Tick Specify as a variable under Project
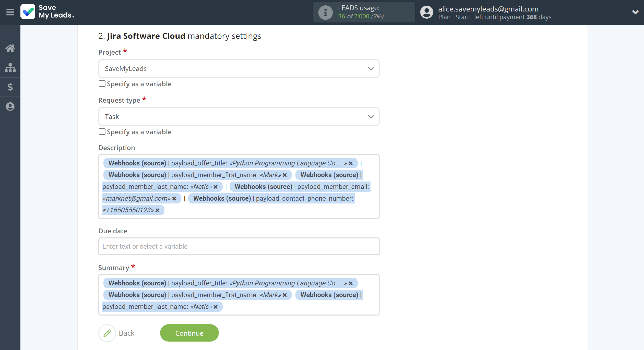 pyautogui.click(x=102, y=83)
